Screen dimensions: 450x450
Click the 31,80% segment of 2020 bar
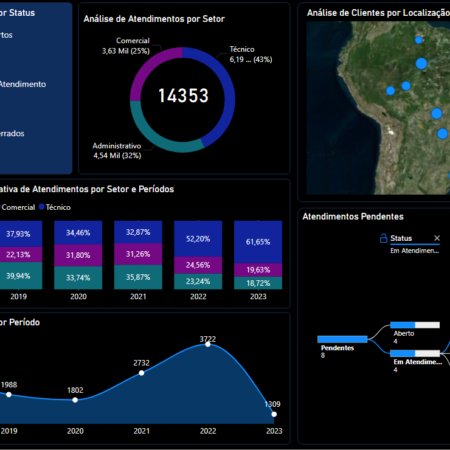78,255
